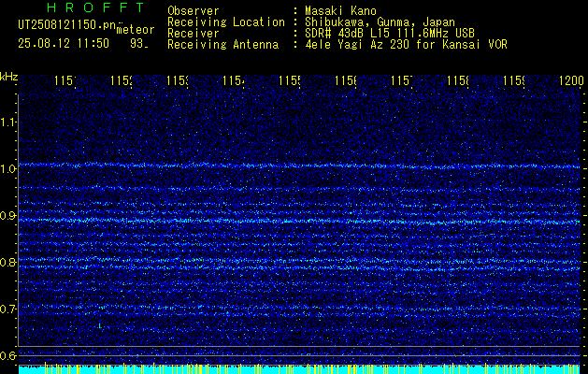
Task: Click the 1200 time axis label
Action: click(x=571, y=80)
